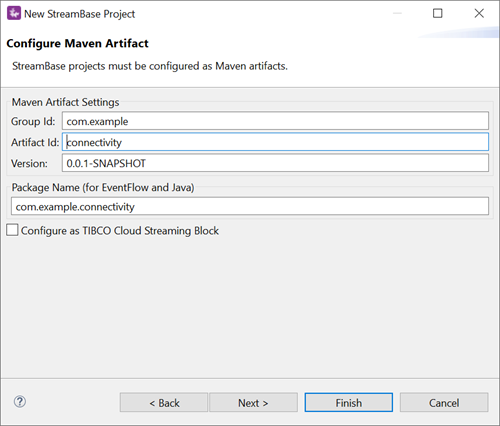Select the Version input field
Screen dimensions: 500x426
pos(275,163)
